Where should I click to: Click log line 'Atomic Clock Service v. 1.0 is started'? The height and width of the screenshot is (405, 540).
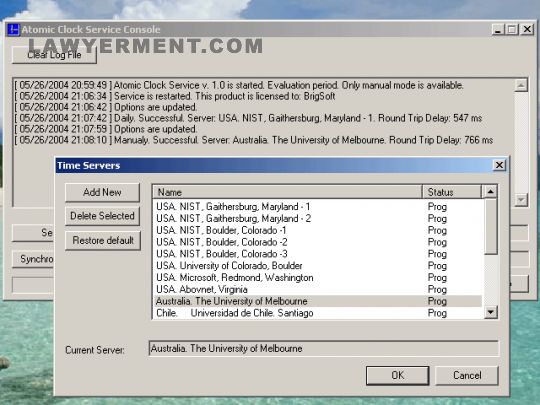pos(239,85)
